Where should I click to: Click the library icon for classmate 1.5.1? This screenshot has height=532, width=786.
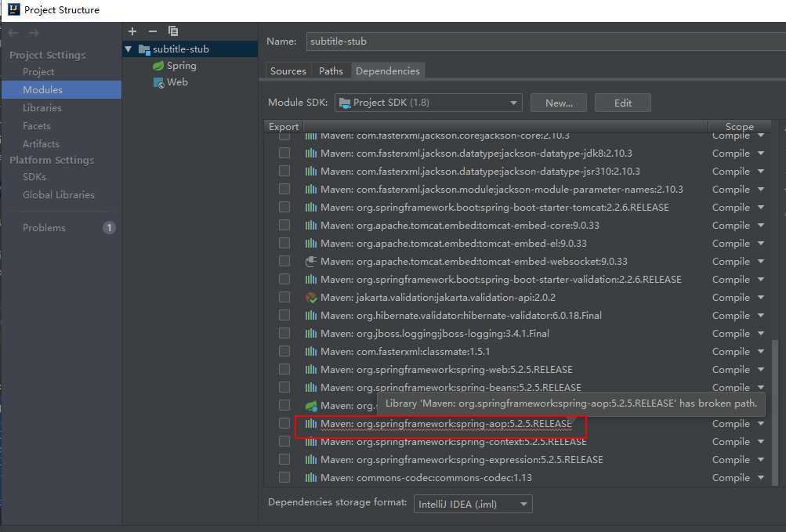pyautogui.click(x=311, y=352)
